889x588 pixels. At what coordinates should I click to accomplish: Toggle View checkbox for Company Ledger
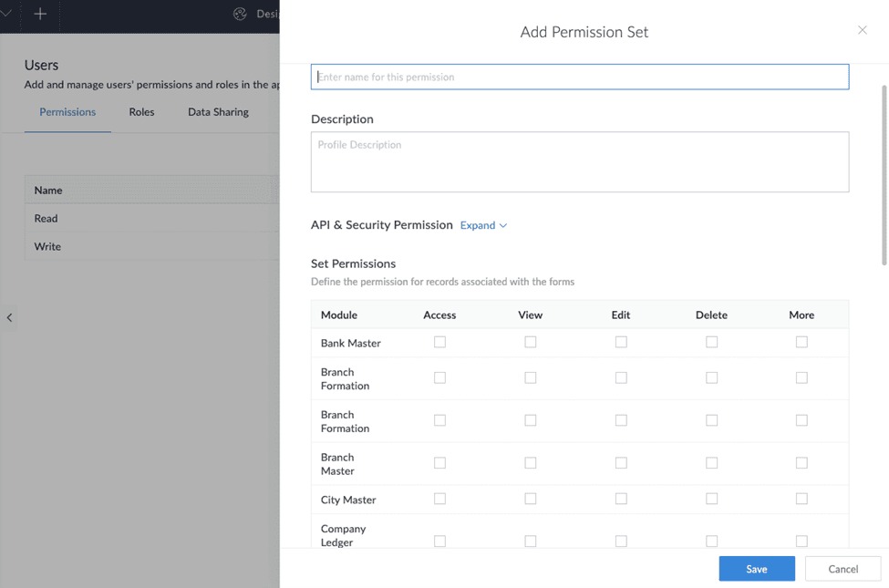530,541
